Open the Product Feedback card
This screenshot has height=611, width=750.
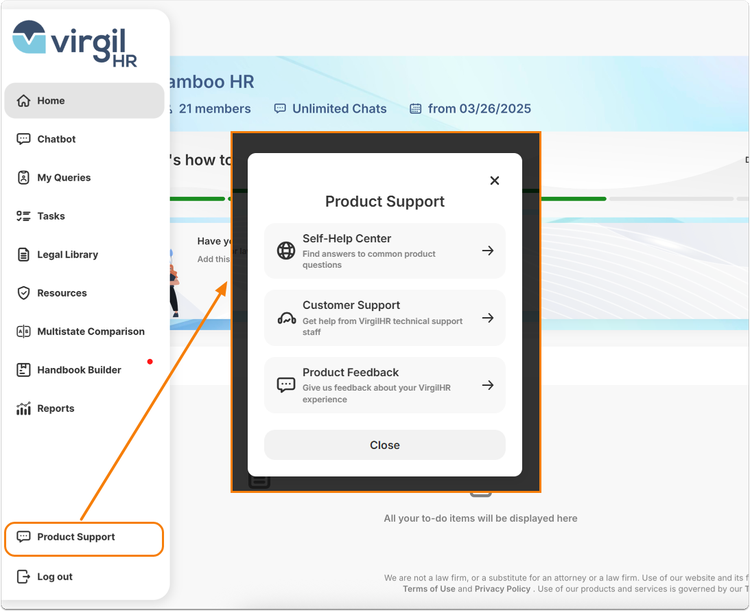pos(385,385)
